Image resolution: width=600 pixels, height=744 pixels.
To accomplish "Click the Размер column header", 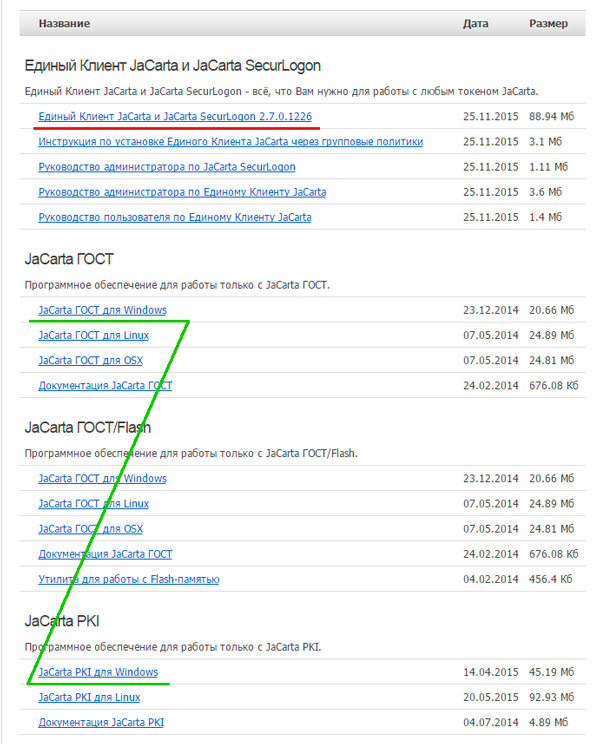I will coord(548,24).
